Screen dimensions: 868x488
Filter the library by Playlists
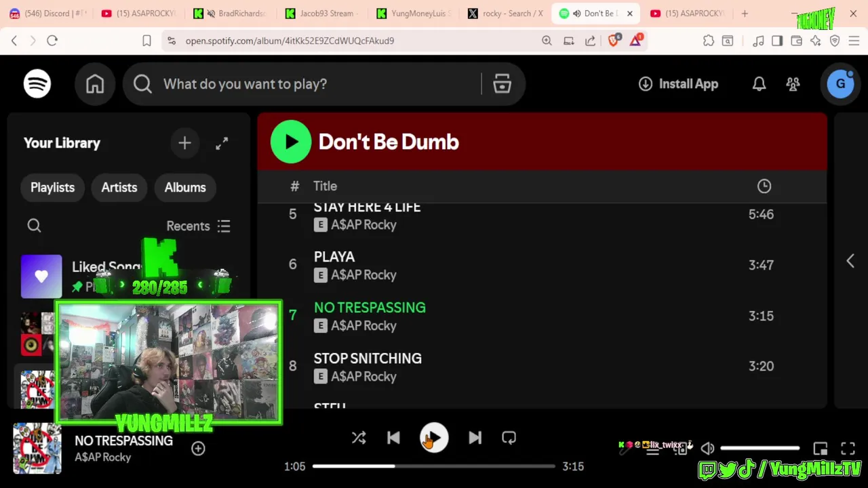point(52,188)
